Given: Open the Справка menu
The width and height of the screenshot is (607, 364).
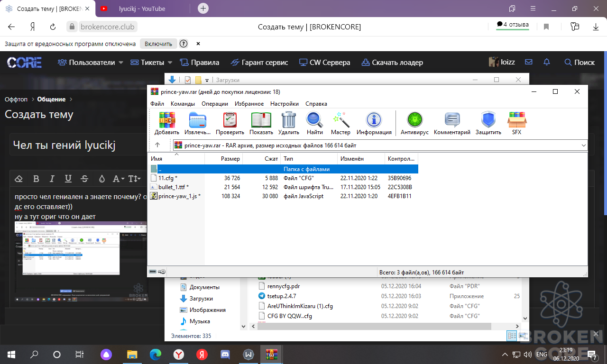Looking at the screenshot, I should 316,103.
